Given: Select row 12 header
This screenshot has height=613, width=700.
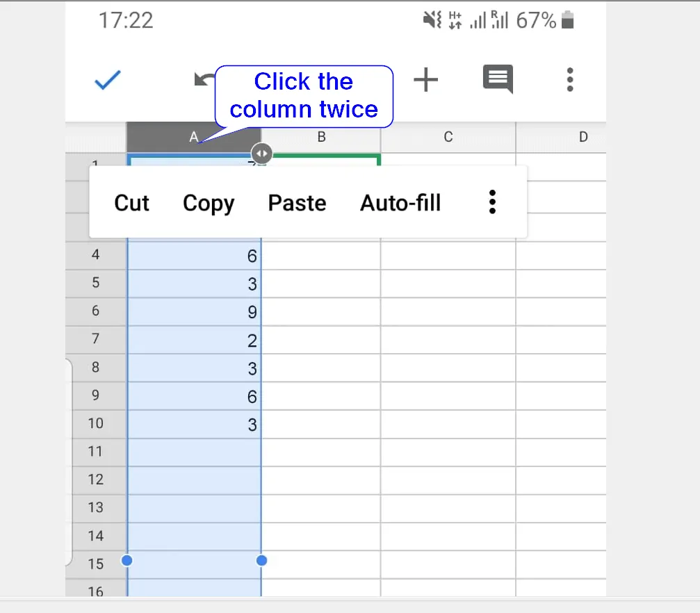Looking at the screenshot, I should pyautogui.click(x=95, y=480).
